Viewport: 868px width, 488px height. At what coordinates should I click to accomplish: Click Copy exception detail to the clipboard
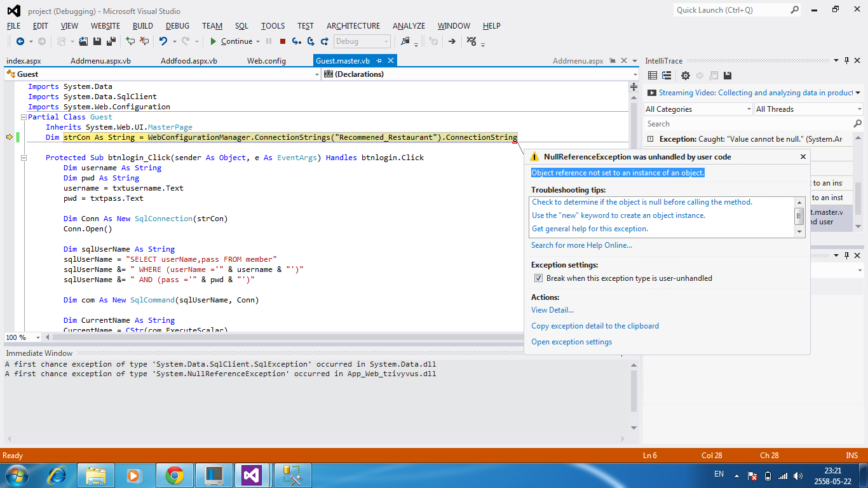595,326
